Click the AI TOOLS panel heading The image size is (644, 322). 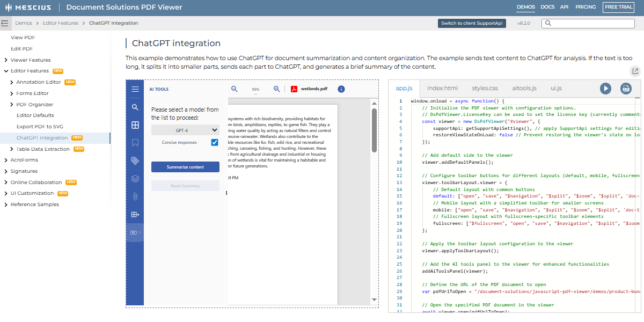(159, 90)
